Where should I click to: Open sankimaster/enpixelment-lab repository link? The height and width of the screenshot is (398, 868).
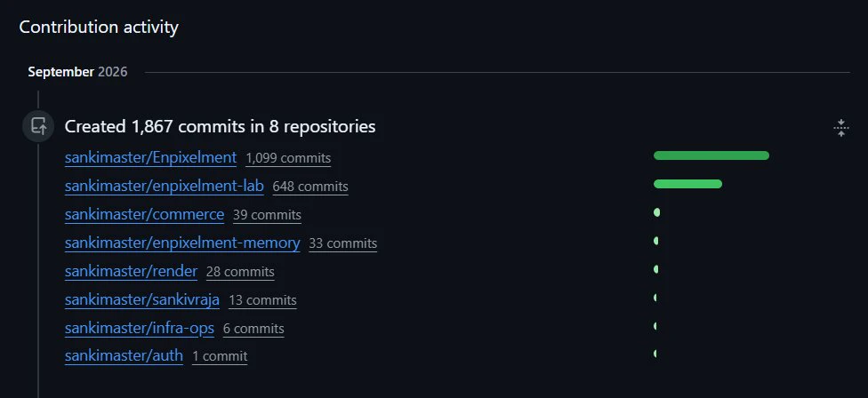click(165, 187)
